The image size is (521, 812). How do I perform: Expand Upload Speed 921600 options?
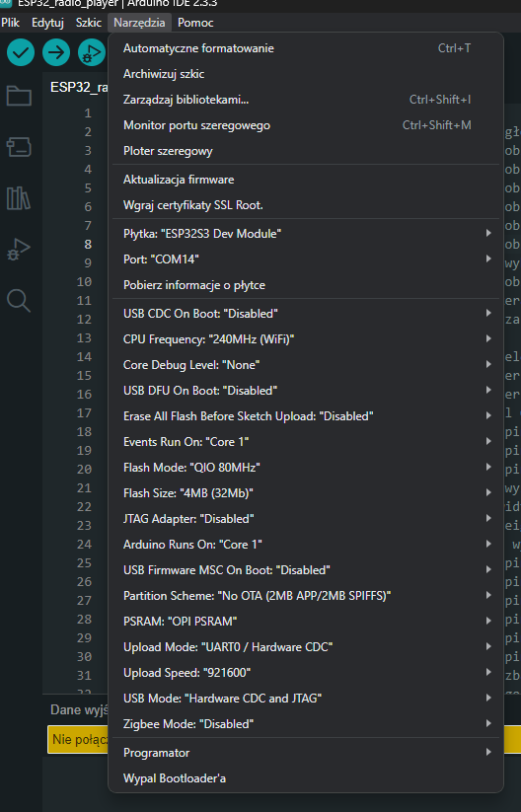click(306, 672)
